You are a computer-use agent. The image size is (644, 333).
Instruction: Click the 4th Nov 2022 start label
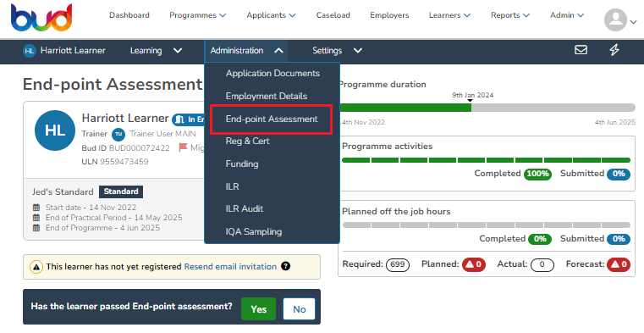pos(363,122)
